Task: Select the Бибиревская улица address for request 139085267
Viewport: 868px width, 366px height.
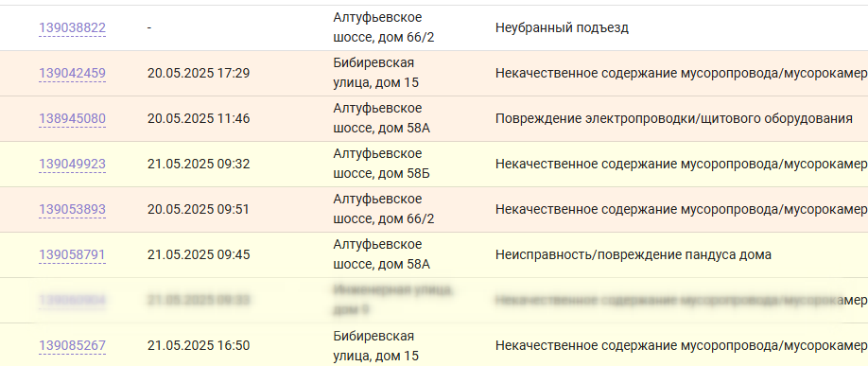Action: point(376,346)
